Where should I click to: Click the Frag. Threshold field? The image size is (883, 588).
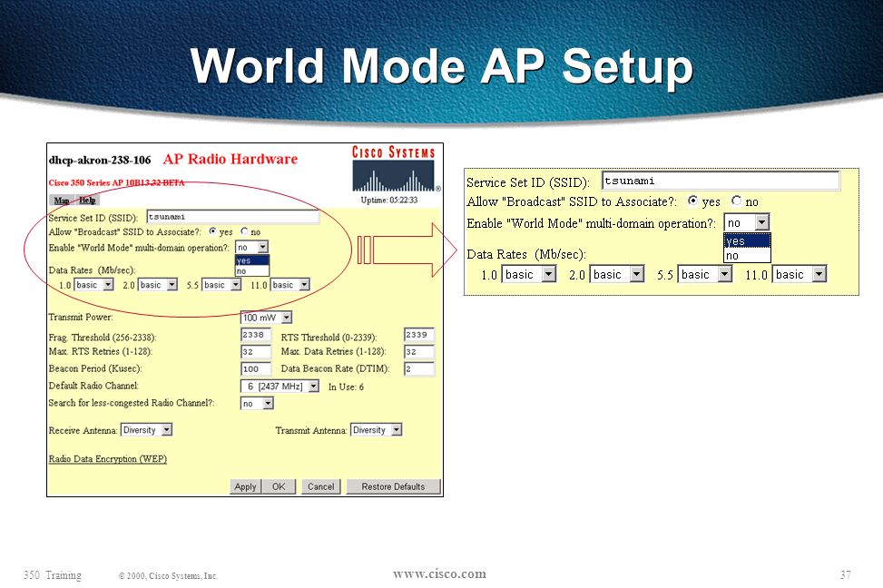[256, 335]
